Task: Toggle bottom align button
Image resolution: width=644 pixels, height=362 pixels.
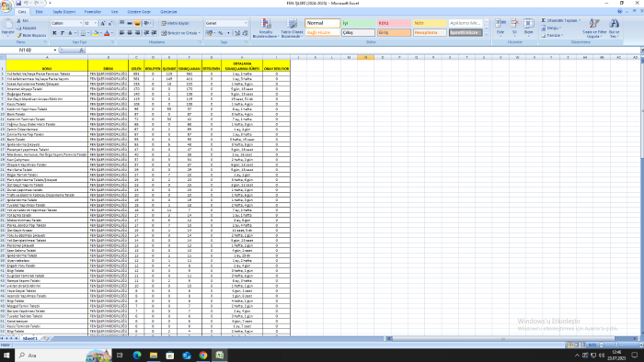Action: (138, 23)
